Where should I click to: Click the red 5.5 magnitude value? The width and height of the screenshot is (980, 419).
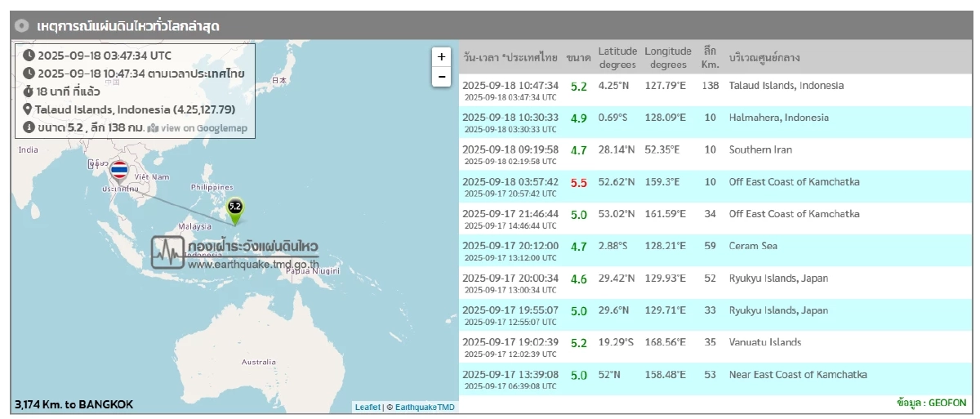pos(579,183)
